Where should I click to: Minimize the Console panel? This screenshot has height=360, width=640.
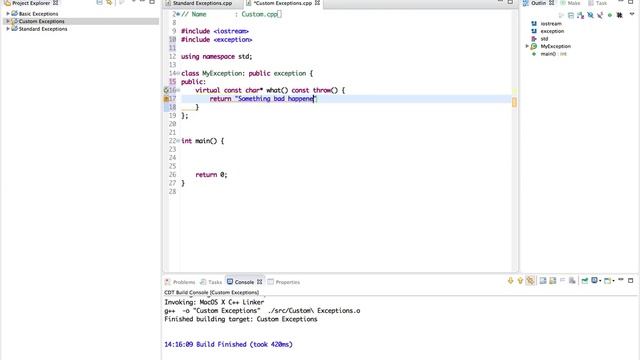(621, 280)
